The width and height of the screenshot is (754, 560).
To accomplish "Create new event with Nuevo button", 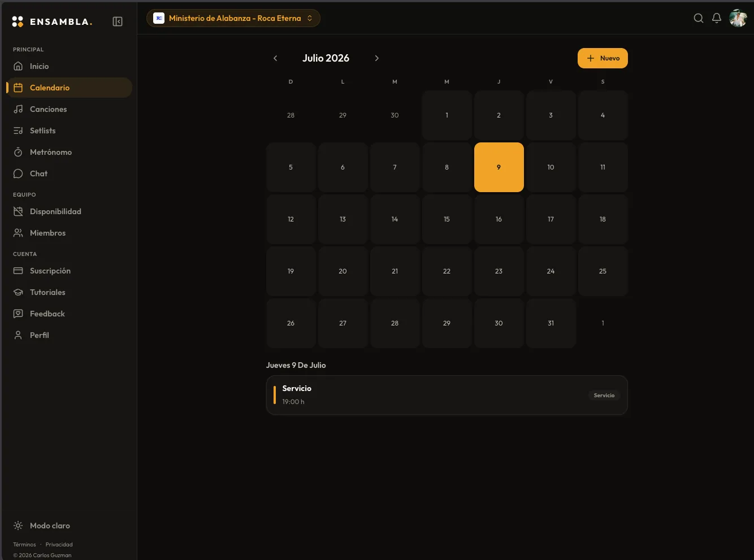I will 603,58.
